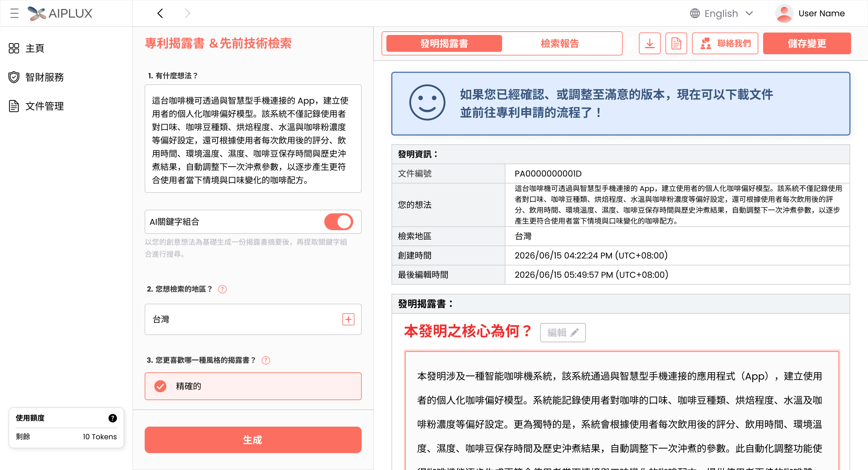Switch to the 檢索報告 tab
Viewport: 868px width, 470px height.
click(560, 43)
